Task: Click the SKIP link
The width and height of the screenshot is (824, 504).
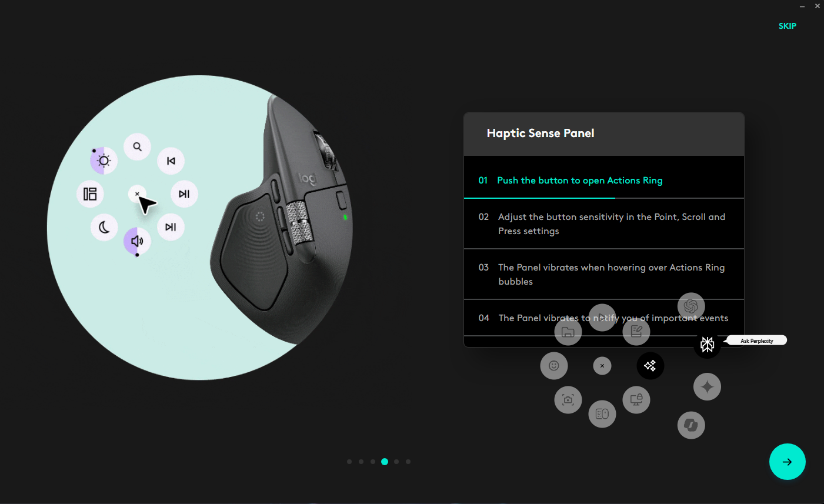Action: tap(787, 26)
